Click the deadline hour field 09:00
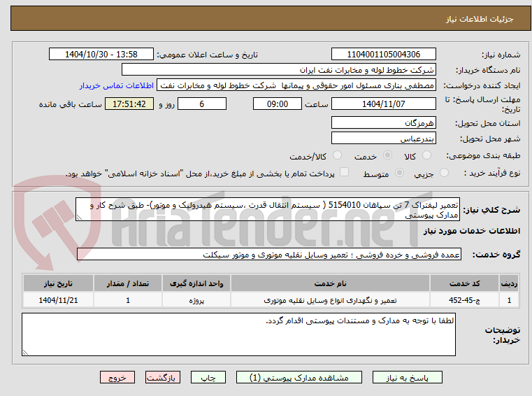This screenshot has height=396, width=532. [x=278, y=104]
